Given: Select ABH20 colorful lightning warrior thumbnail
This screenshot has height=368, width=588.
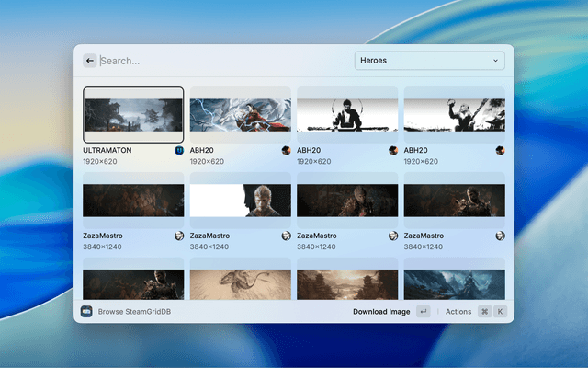Looking at the screenshot, I should click(240, 115).
